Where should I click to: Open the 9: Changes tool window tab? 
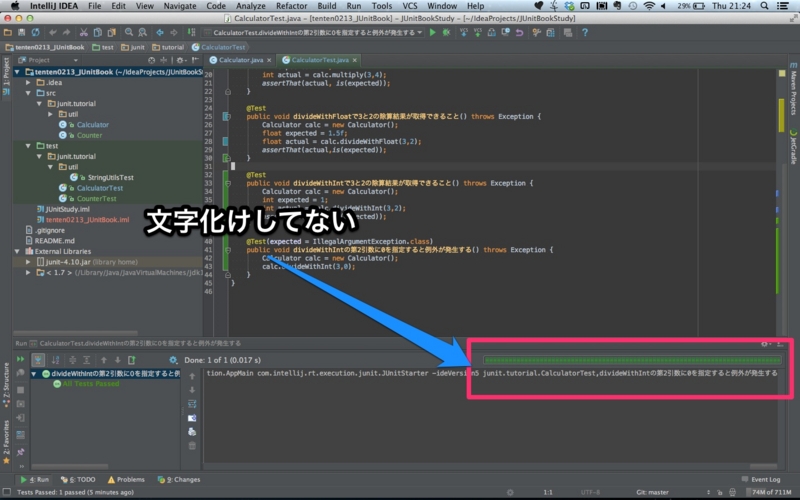pyautogui.click(x=179, y=480)
